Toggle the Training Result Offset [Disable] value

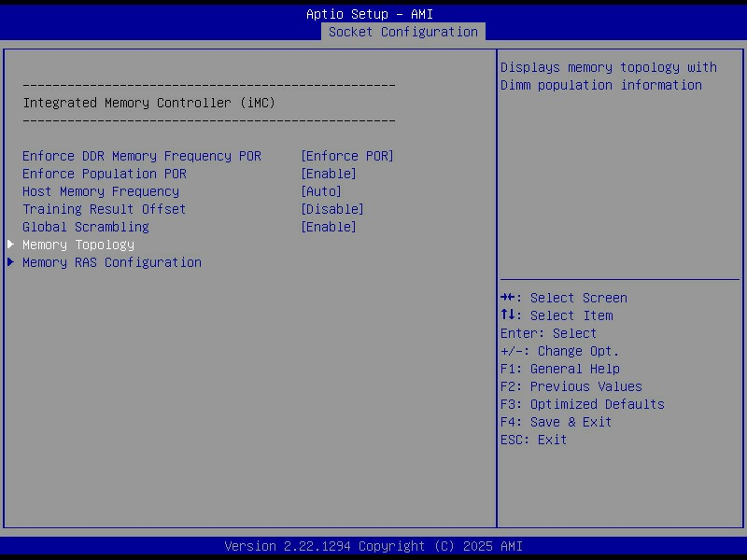[331, 209]
